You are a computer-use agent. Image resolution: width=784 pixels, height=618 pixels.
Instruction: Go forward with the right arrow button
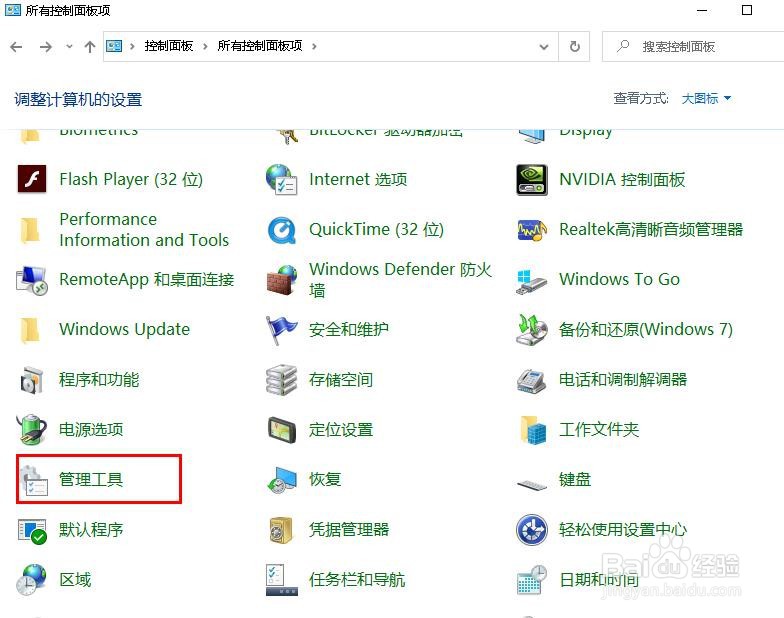[x=46, y=47]
